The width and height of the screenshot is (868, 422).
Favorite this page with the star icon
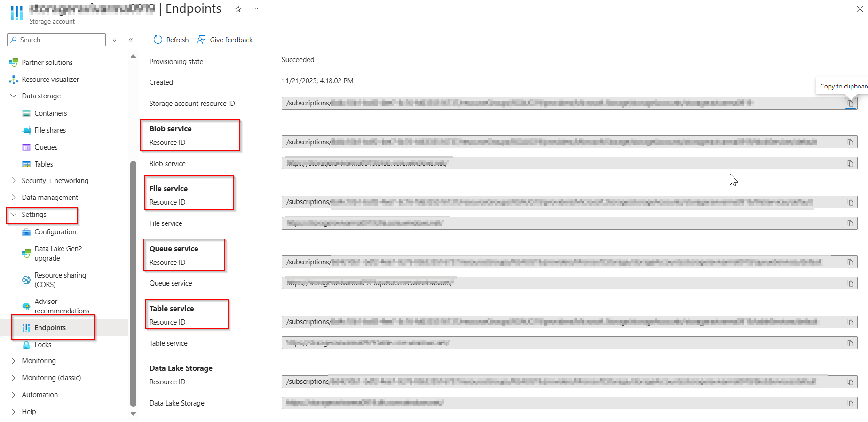(x=238, y=9)
